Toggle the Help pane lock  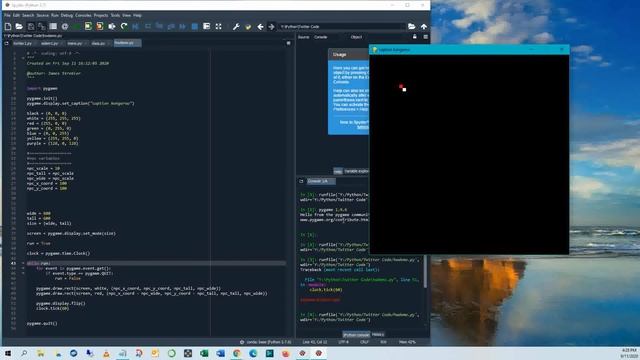point(415,37)
